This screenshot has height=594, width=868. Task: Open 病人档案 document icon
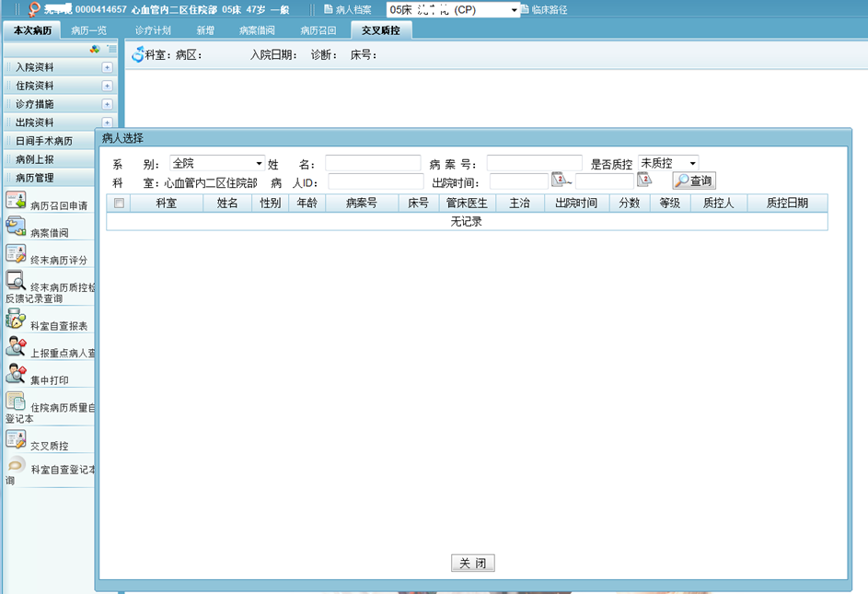pyautogui.click(x=328, y=9)
